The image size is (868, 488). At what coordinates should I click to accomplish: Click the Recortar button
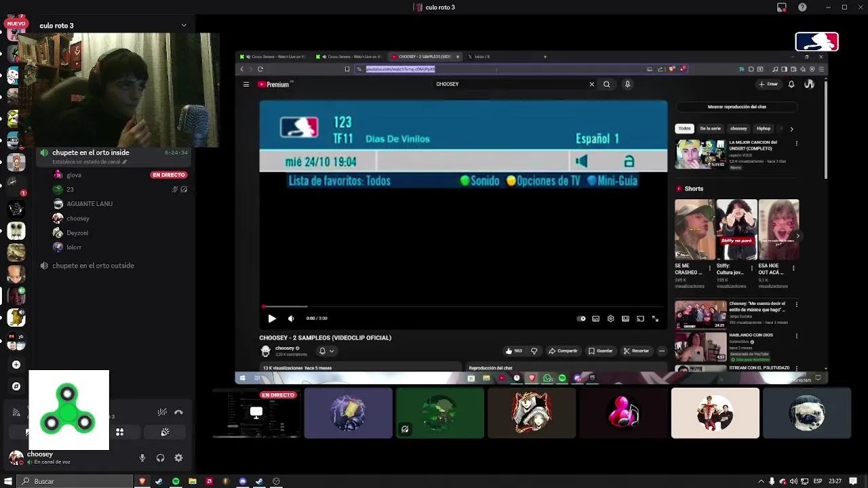click(x=636, y=351)
